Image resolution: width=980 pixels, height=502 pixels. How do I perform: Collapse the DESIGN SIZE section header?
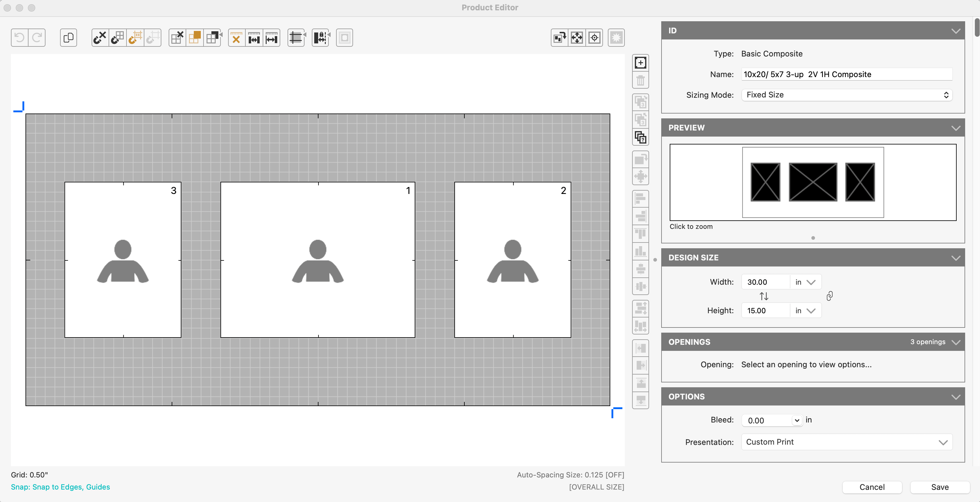pos(956,258)
